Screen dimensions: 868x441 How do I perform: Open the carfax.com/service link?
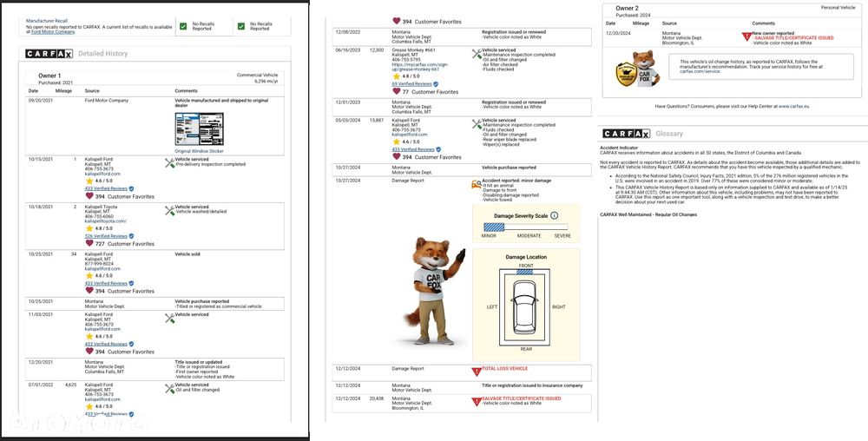pyautogui.click(x=700, y=71)
